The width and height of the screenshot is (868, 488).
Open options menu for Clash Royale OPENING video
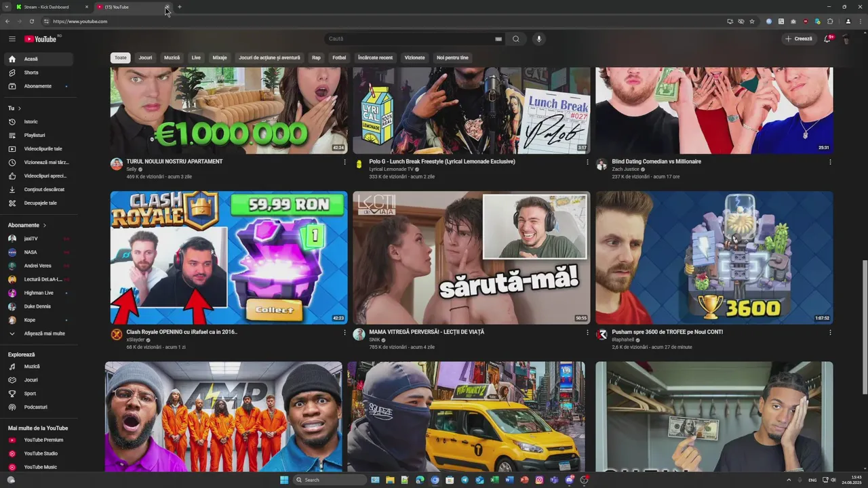(344, 333)
